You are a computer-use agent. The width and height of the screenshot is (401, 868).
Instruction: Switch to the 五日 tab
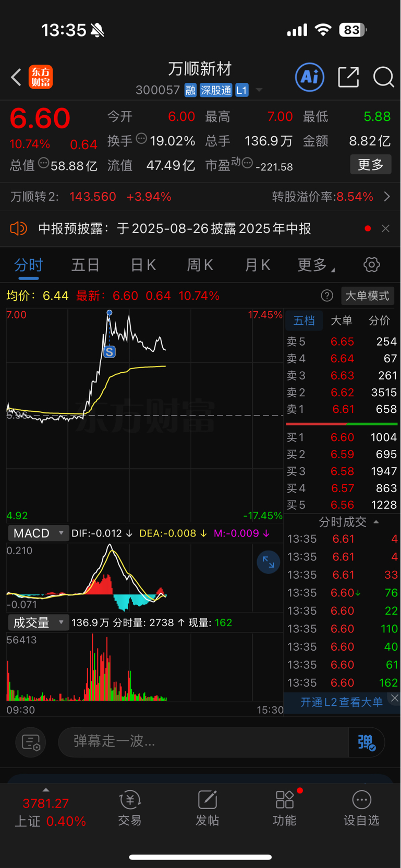click(86, 265)
